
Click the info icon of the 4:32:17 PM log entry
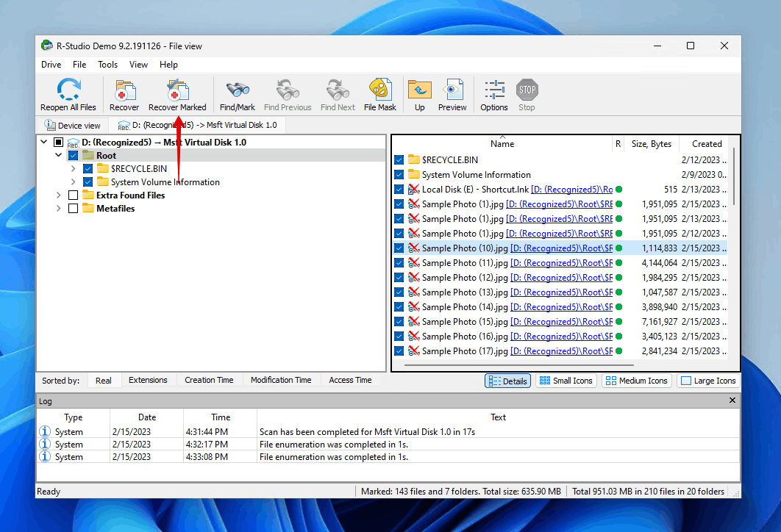(x=45, y=444)
